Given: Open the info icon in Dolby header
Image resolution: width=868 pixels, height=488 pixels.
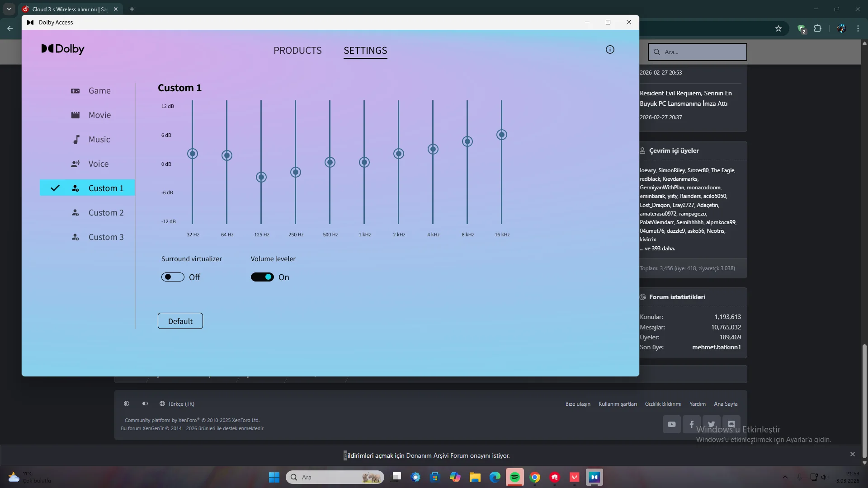Looking at the screenshot, I should (x=610, y=50).
